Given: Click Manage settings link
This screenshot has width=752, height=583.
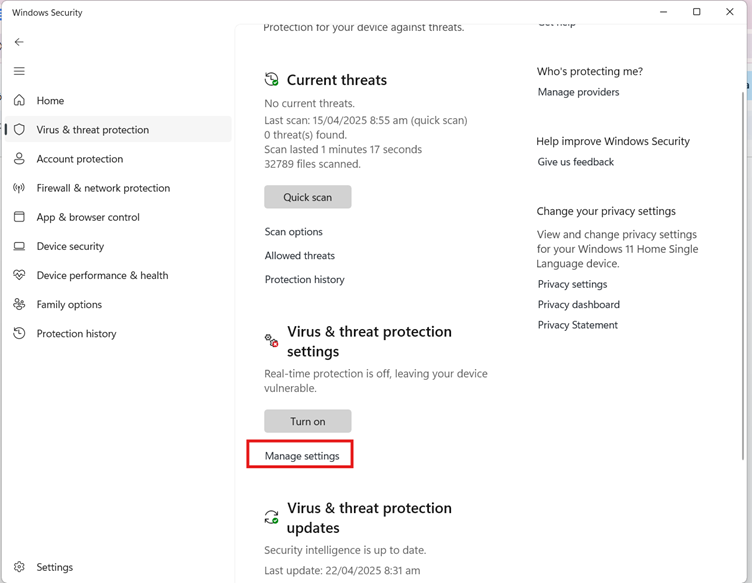Looking at the screenshot, I should pos(302,456).
